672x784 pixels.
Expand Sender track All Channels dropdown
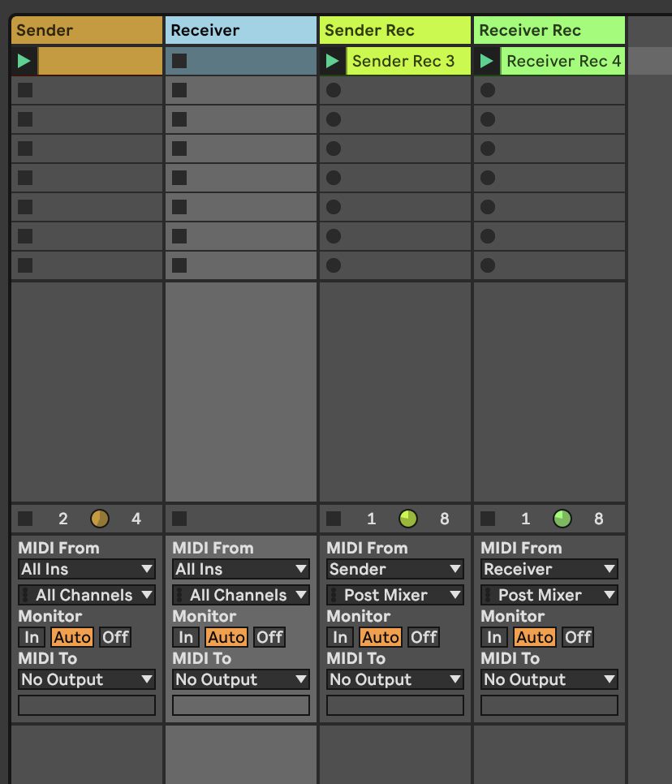tap(86, 595)
